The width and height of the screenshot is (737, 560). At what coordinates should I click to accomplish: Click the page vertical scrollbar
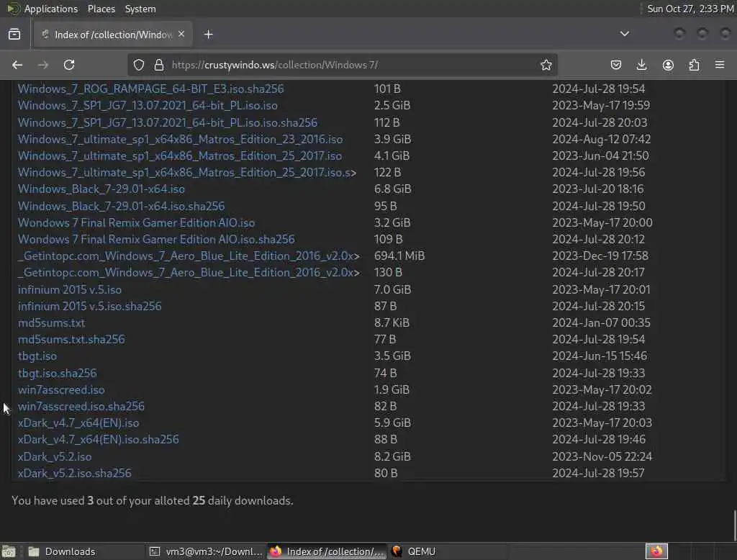click(x=734, y=525)
